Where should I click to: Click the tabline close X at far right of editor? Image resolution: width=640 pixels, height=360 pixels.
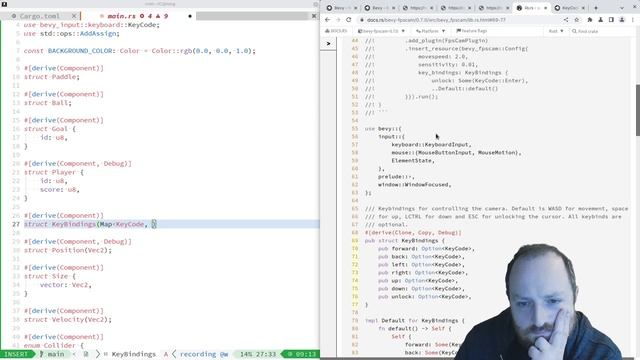(314, 16)
